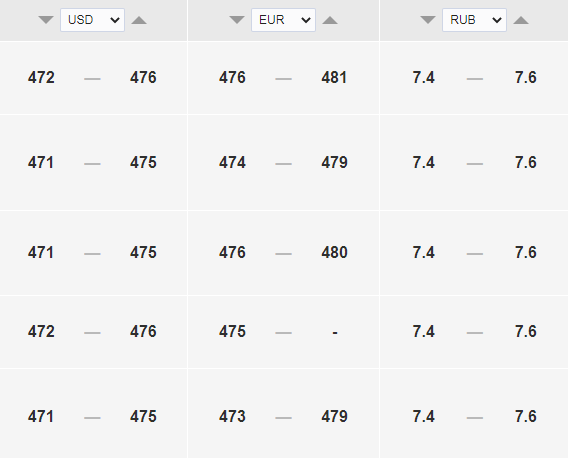
Task: Sort EUR column ascending with up arrow
Action: 330,20
